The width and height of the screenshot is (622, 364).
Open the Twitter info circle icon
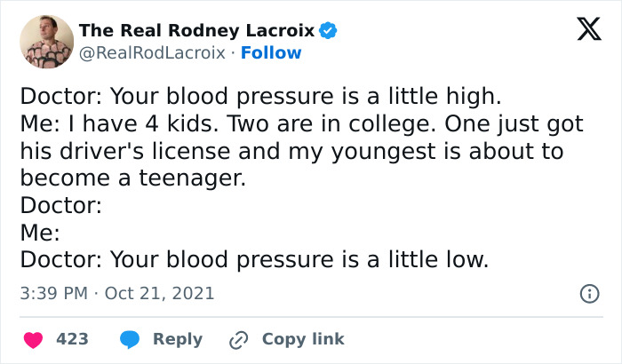[587, 292]
